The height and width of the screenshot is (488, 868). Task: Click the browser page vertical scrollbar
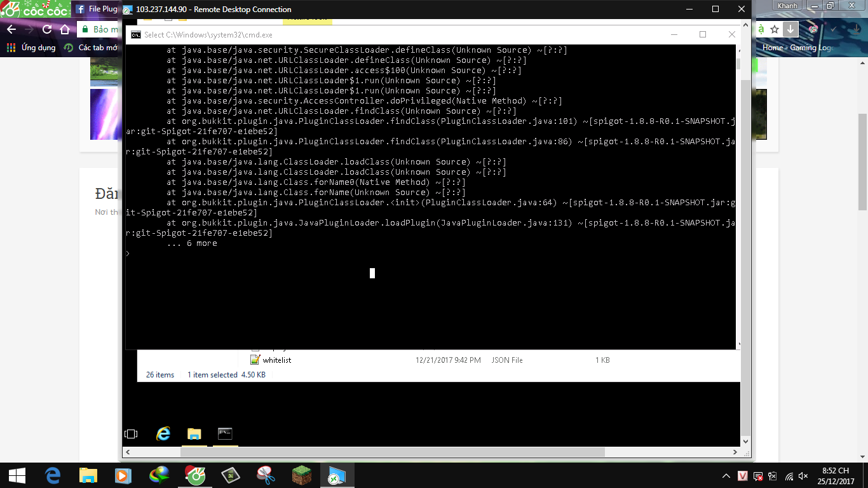[863, 161]
